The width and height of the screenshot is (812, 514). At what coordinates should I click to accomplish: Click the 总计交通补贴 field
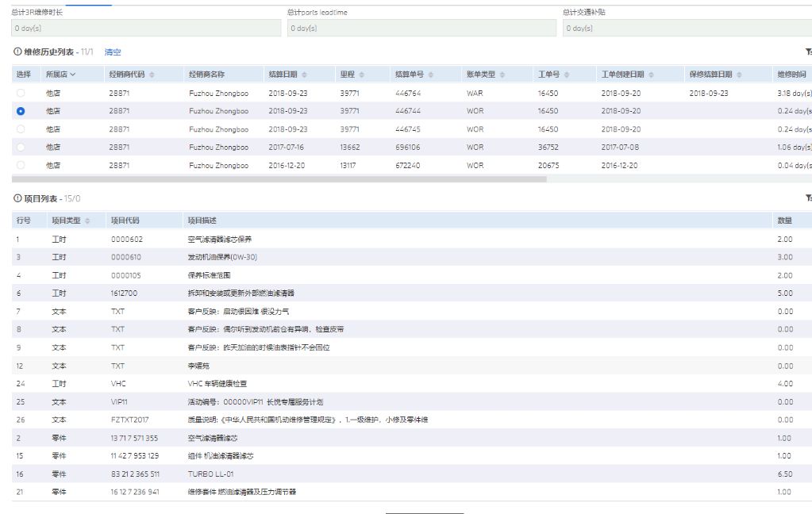tap(687, 28)
